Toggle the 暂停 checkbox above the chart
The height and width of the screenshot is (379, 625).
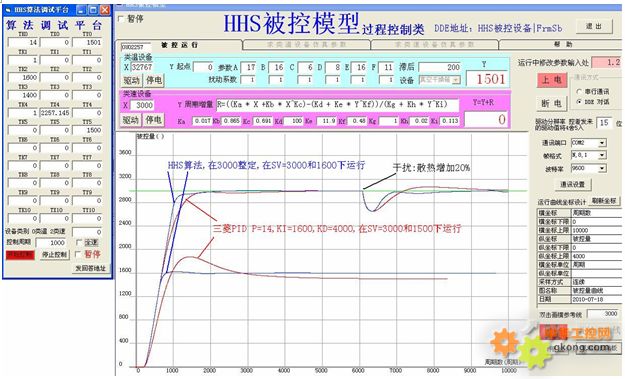point(122,18)
